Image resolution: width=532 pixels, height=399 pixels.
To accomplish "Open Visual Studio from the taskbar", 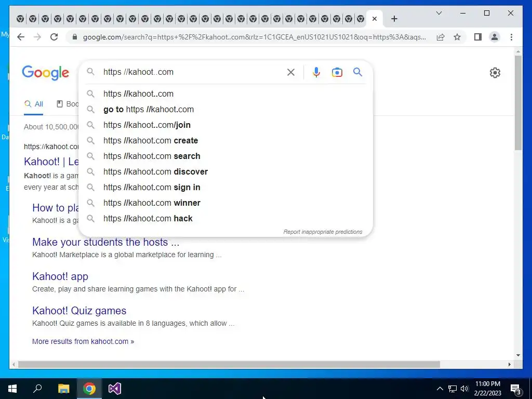I will pos(115,389).
